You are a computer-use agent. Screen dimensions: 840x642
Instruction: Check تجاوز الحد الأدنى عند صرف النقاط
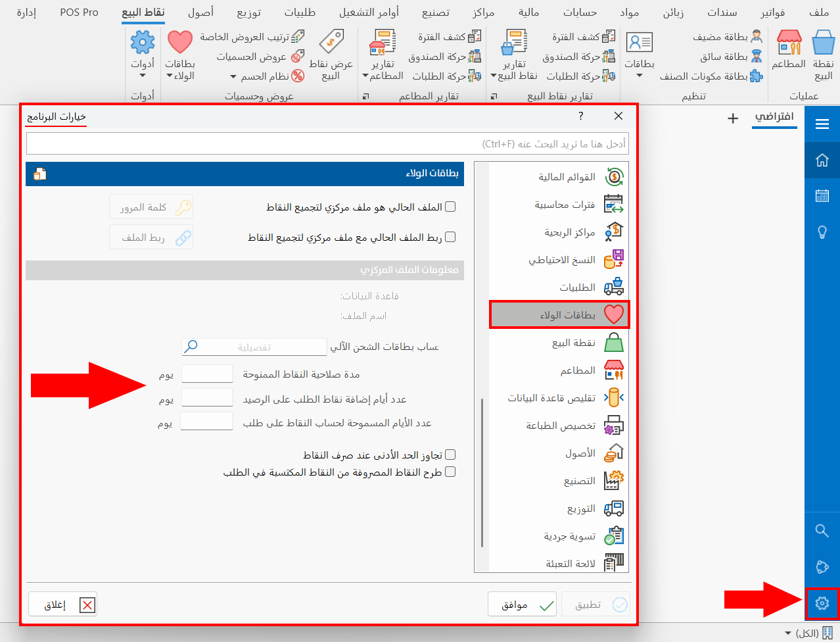451,455
